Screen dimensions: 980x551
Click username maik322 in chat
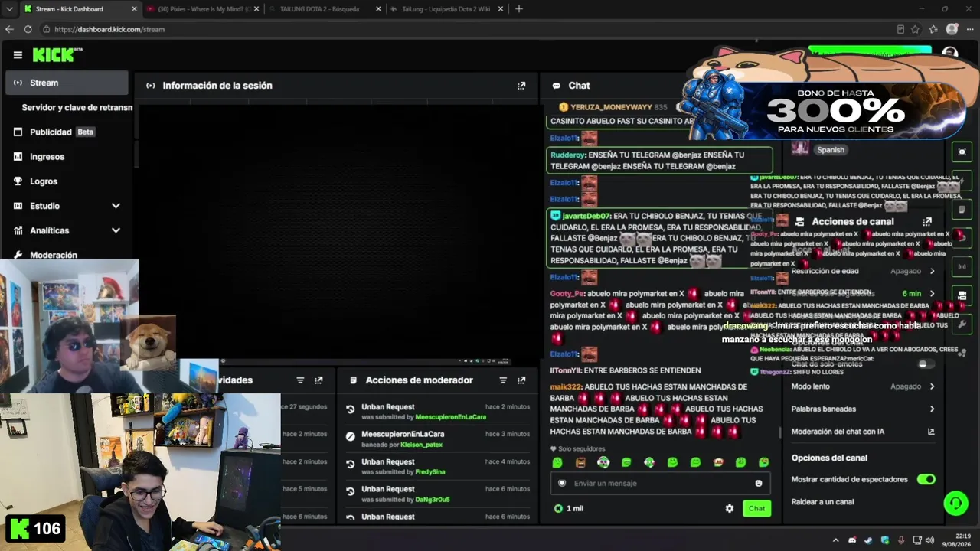pos(567,387)
